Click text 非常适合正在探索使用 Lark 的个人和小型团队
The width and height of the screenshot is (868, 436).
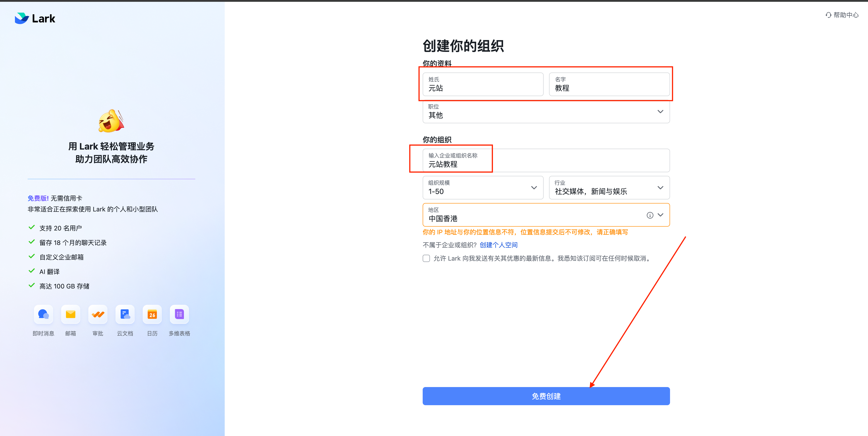93,209
